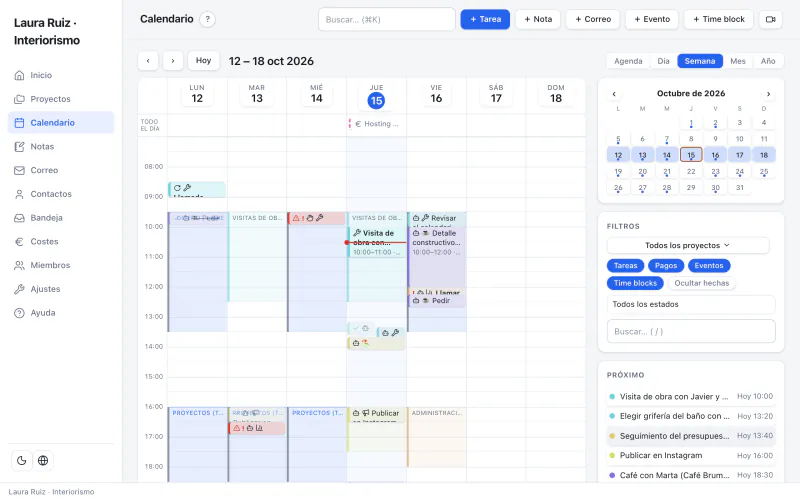Compose a new Correo
The width and height of the screenshot is (800, 500).
pos(593,19)
